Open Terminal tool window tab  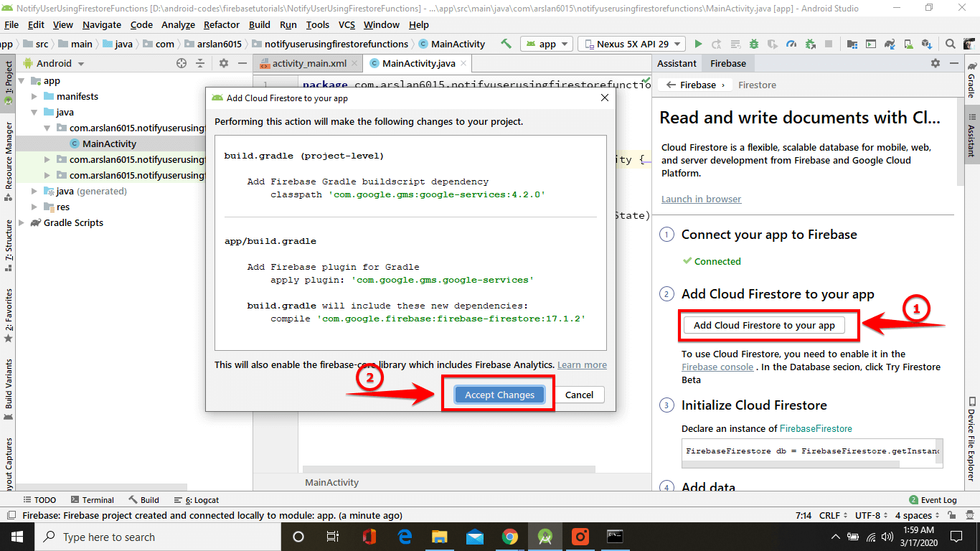coord(93,499)
